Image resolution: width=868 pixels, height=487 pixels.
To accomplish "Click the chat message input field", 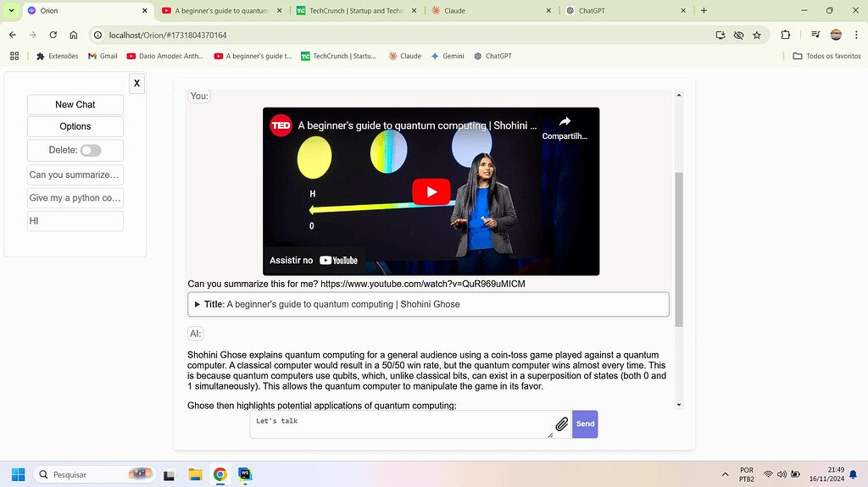I will click(400, 424).
